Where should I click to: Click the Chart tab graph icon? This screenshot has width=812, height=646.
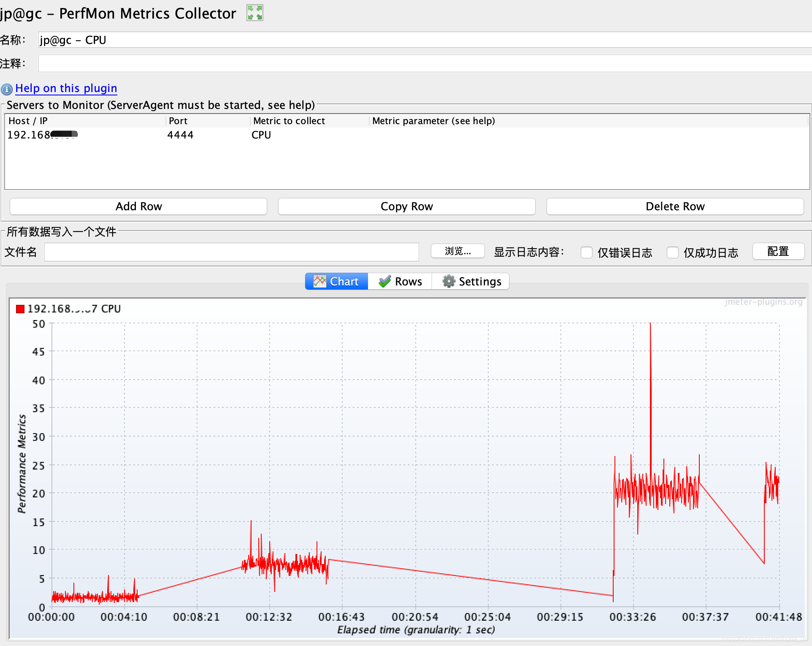[x=319, y=282]
